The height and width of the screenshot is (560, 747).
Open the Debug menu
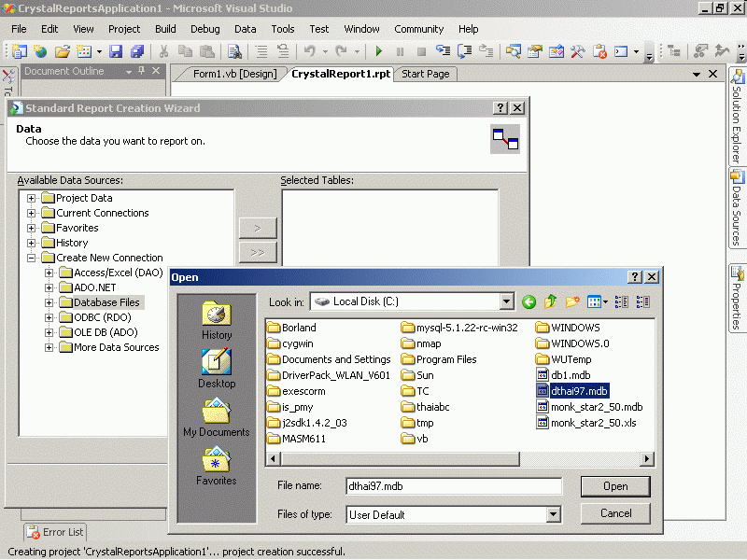click(x=205, y=29)
